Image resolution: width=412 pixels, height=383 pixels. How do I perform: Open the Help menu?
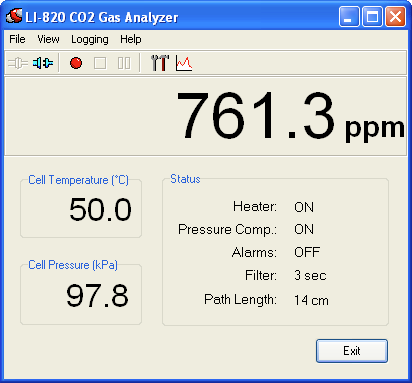tap(131, 40)
